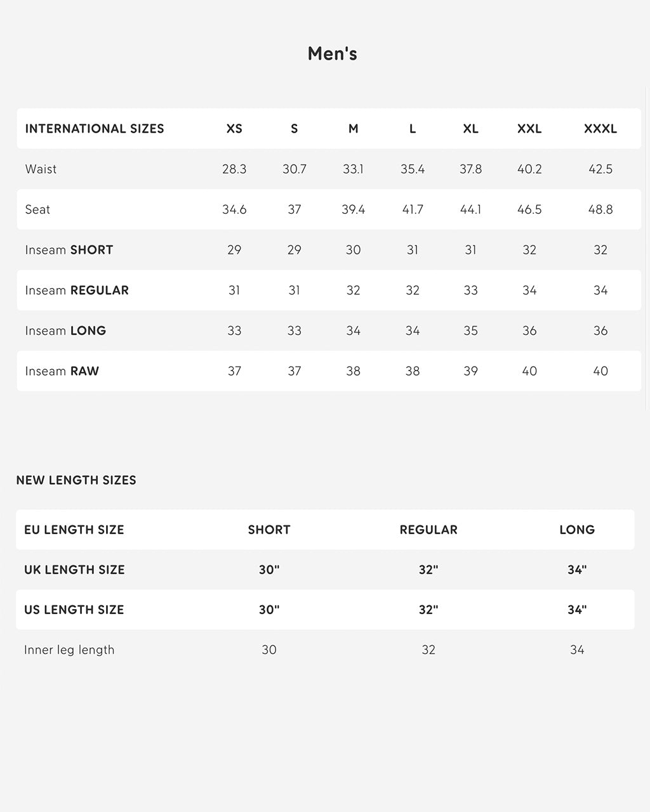The height and width of the screenshot is (812, 650).
Task: Click the Inseam RAW row label
Action: pos(62,371)
